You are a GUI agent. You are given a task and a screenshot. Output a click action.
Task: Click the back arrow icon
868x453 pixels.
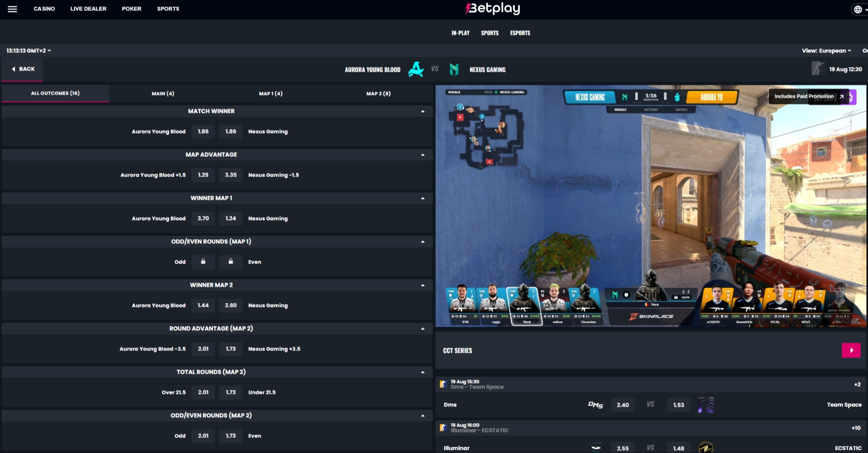point(14,69)
